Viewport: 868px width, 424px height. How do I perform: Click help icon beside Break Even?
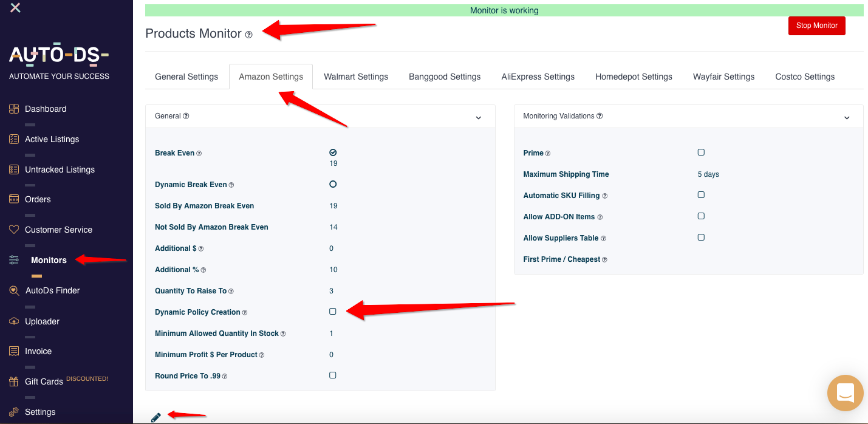pyautogui.click(x=199, y=154)
